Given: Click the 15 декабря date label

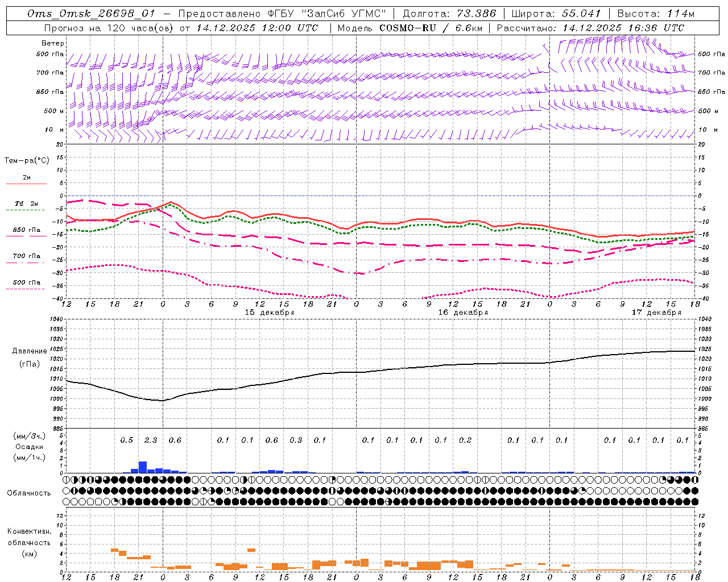Looking at the screenshot, I should coord(270,313).
